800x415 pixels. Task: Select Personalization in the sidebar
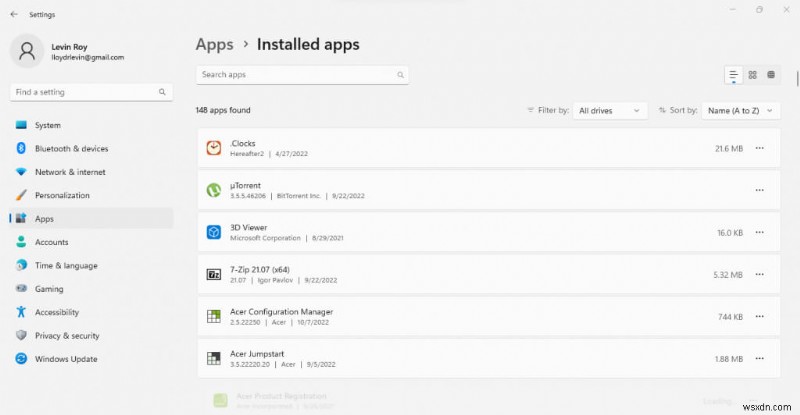(91, 195)
